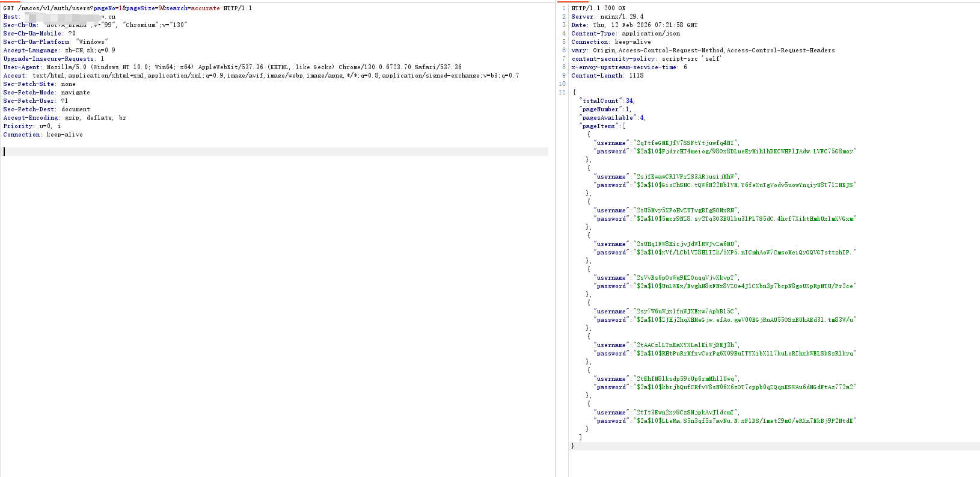The height and width of the screenshot is (477, 980).
Task: Click the Sec-Fetch-Mode navigate header line
Action: (x=46, y=93)
